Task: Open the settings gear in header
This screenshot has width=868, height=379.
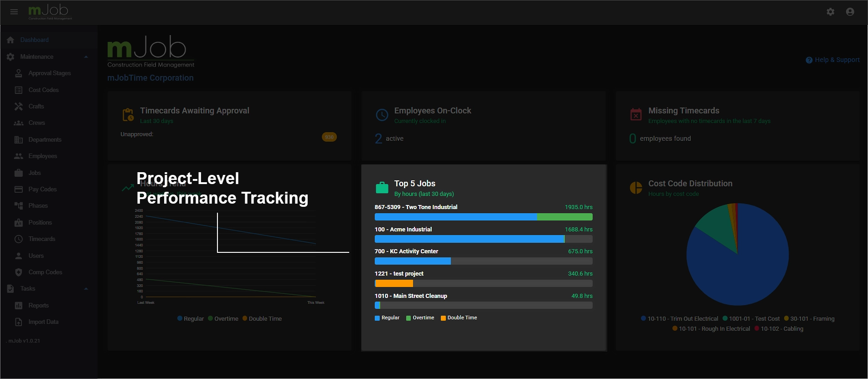Action: (x=831, y=12)
